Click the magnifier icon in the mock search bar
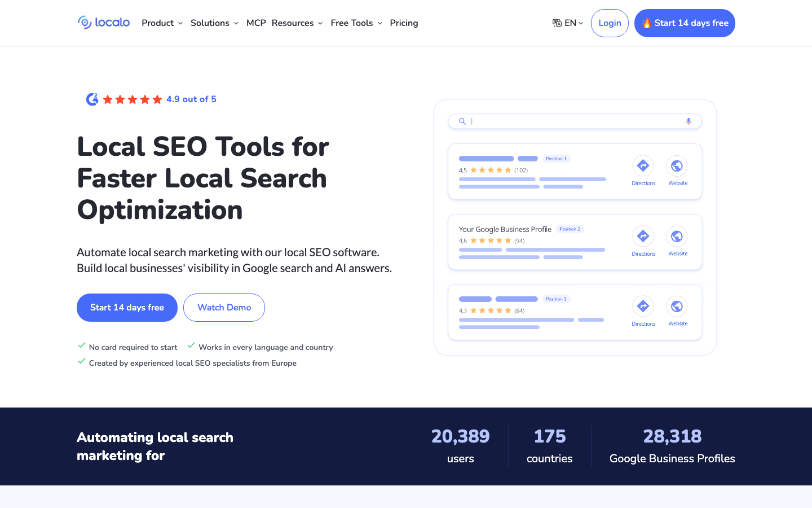This screenshot has width=812, height=508. [x=462, y=121]
